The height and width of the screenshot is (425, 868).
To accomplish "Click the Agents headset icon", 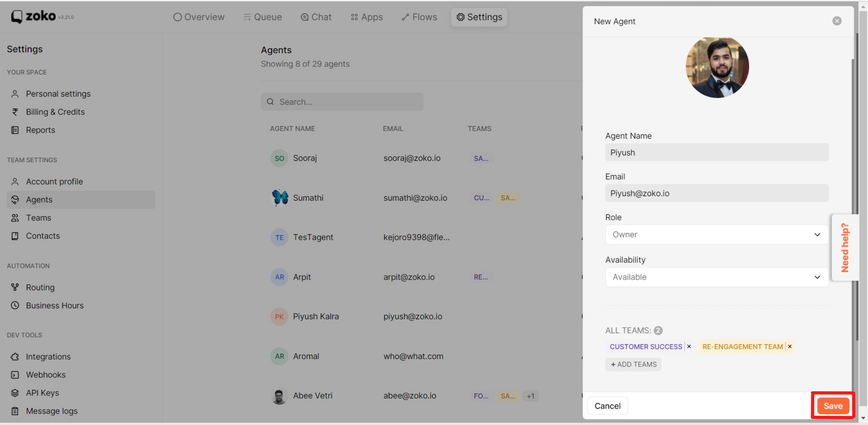I will tap(15, 200).
